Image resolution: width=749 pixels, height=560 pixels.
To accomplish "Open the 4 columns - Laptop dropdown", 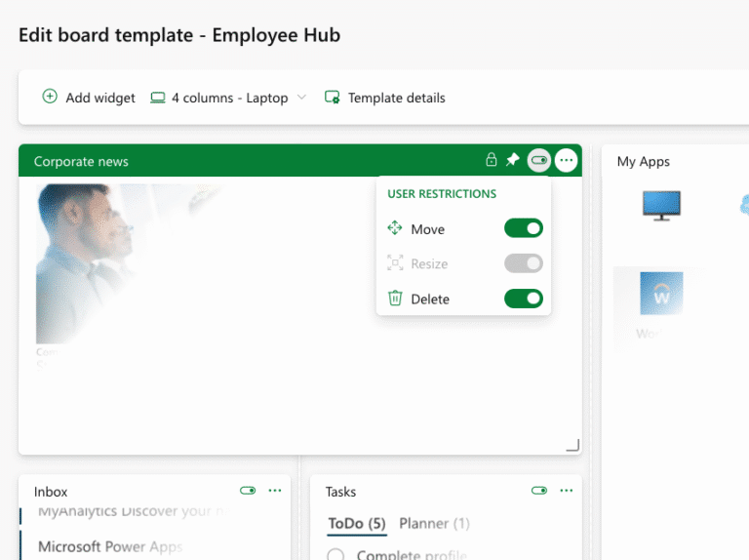I will point(229,98).
